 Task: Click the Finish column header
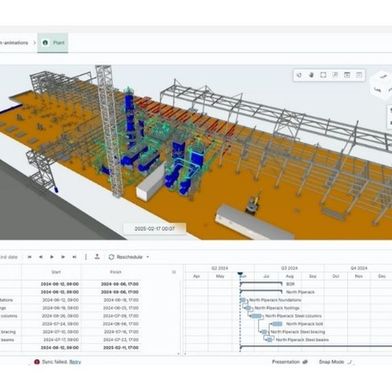coord(116,272)
